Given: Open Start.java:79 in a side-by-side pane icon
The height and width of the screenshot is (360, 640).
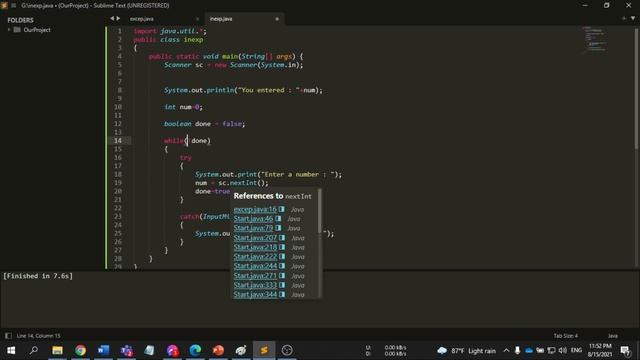Looking at the screenshot, I should [278, 228].
